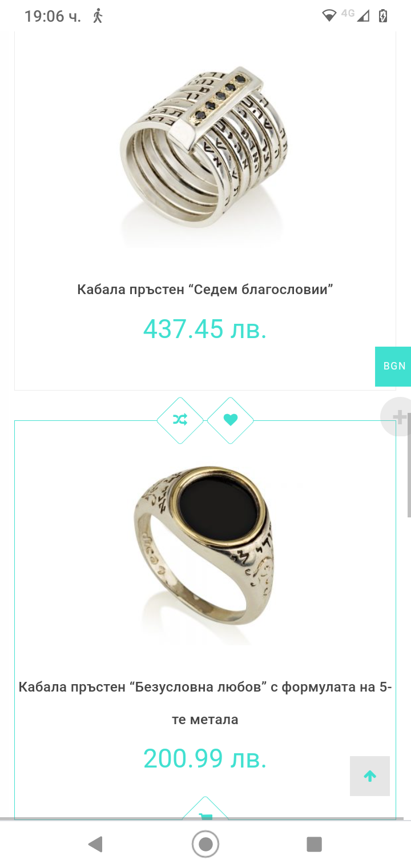
Task: Tap the Android recent apps square
Action: click(x=314, y=844)
